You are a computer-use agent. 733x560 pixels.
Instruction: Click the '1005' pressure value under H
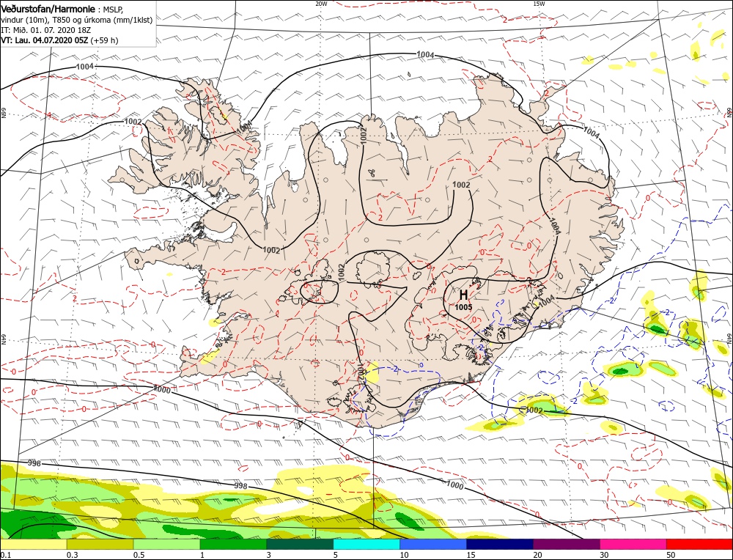(x=464, y=307)
